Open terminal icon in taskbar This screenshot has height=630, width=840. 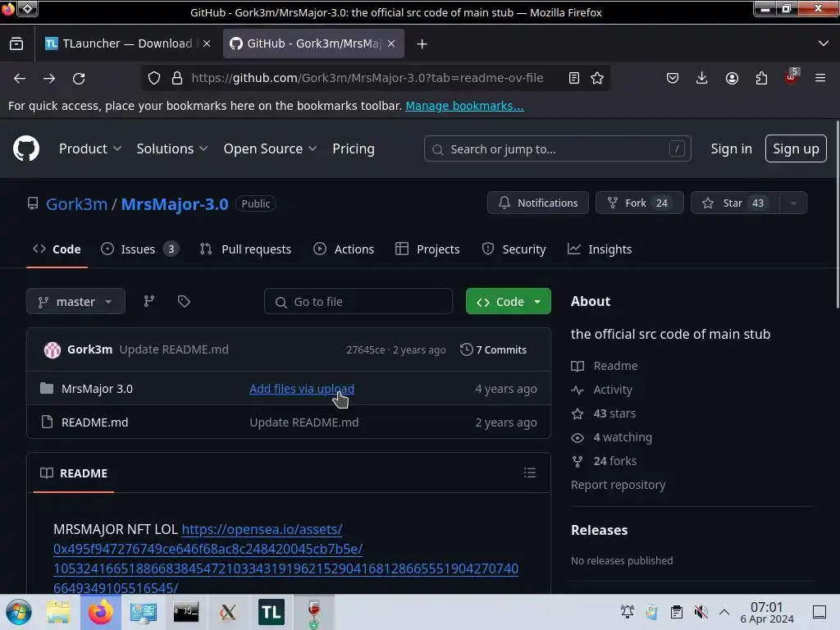185,612
